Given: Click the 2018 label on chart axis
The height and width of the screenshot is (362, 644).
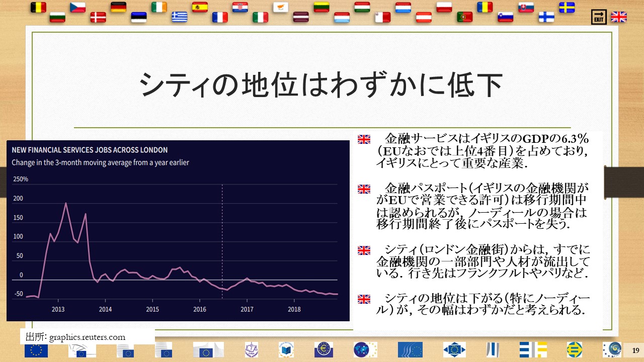Looking at the screenshot, I should point(294,309).
